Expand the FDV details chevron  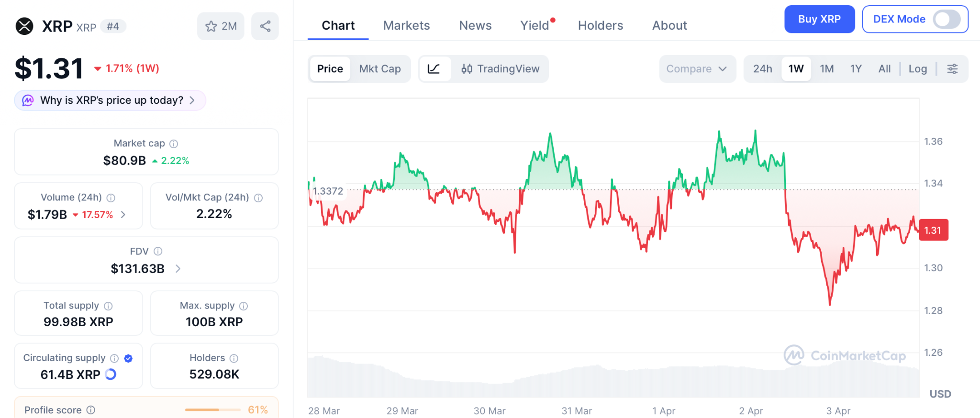point(178,269)
